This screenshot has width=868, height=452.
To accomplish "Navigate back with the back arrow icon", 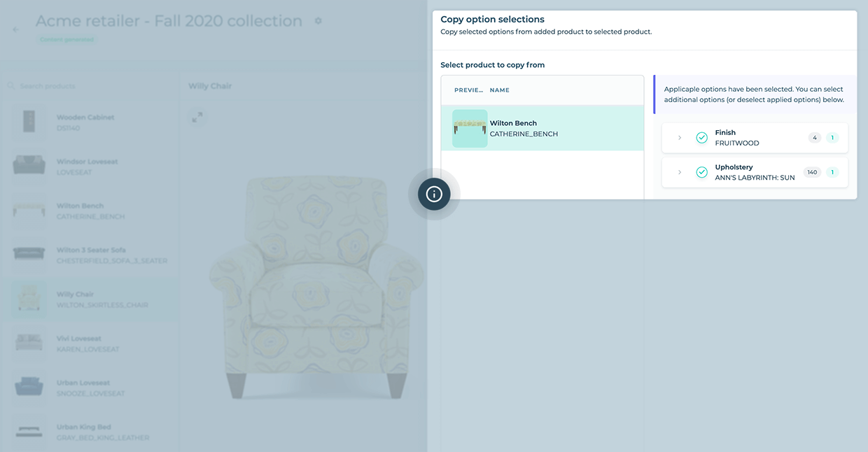I will coord(15,28).
